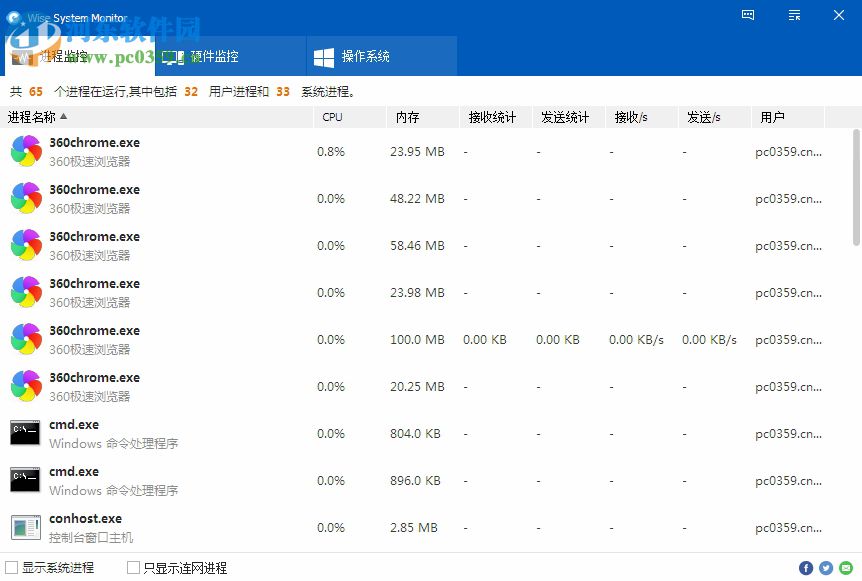Click the second cmd.exe process icon

[25, 480]
